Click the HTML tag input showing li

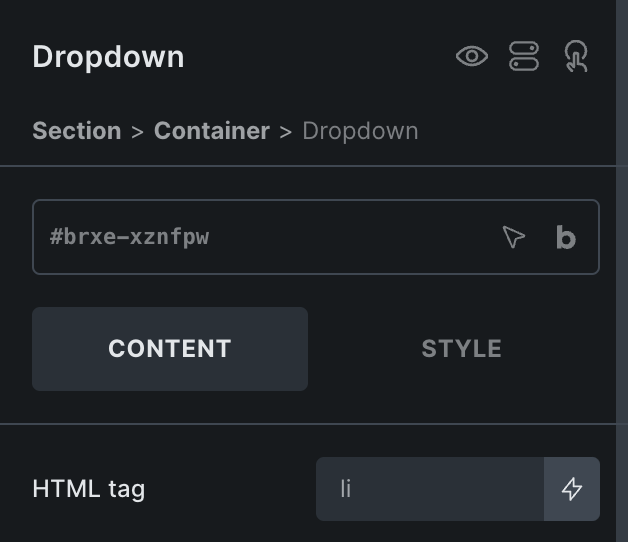[430, 489]
